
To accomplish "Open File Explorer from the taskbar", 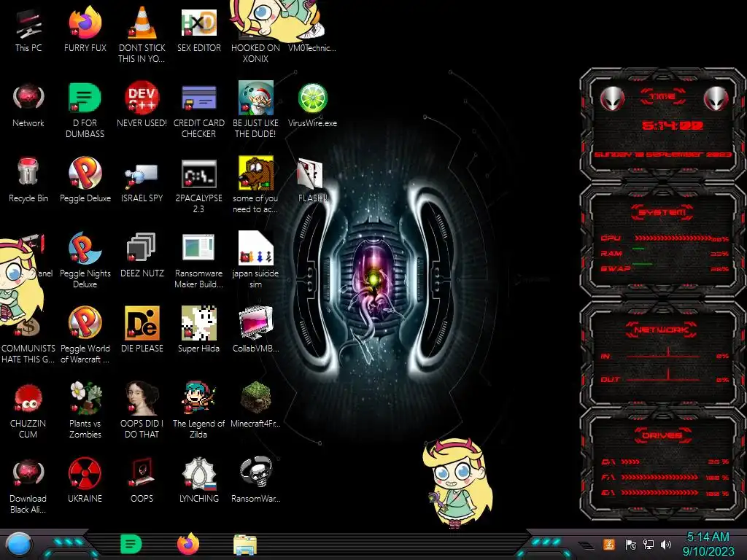I will coord(245,545).
